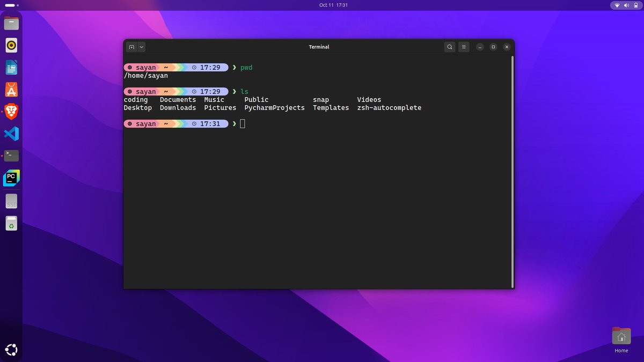Click the Music directory name
Viewport: 644px width, 362px height.
(214, 100)
